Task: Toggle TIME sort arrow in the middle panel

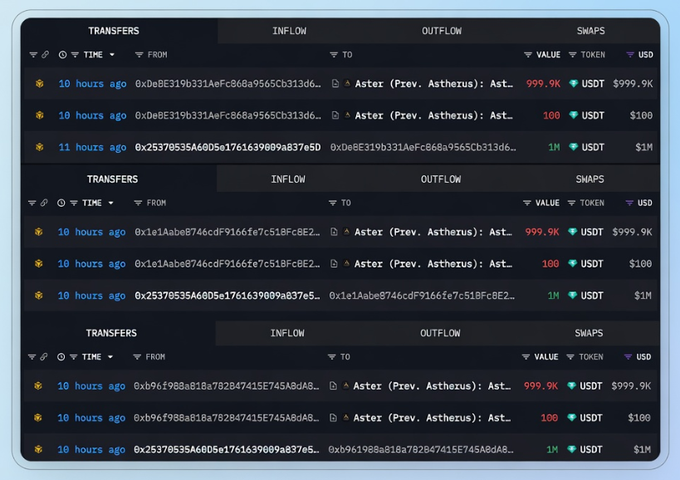Action: coord(111,203)
